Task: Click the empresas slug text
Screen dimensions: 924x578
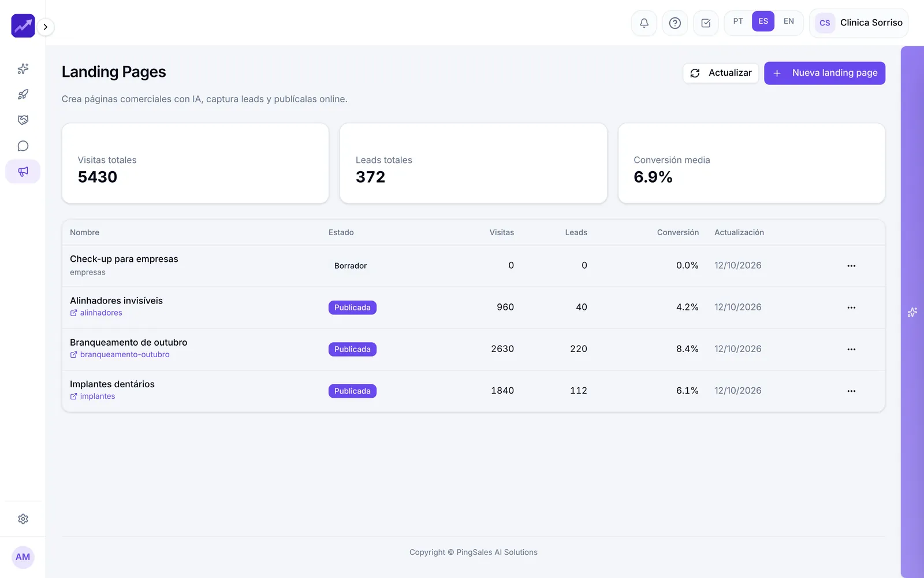Action: (88, 272)
